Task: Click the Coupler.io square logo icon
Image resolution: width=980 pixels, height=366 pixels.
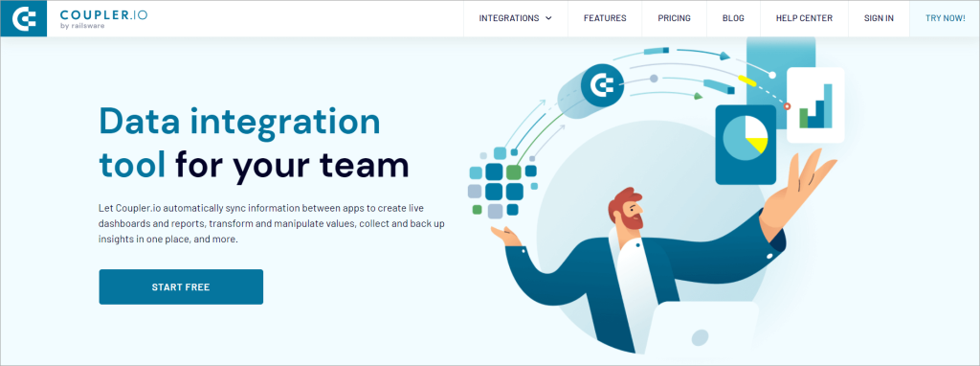Action: click(23, 18)
